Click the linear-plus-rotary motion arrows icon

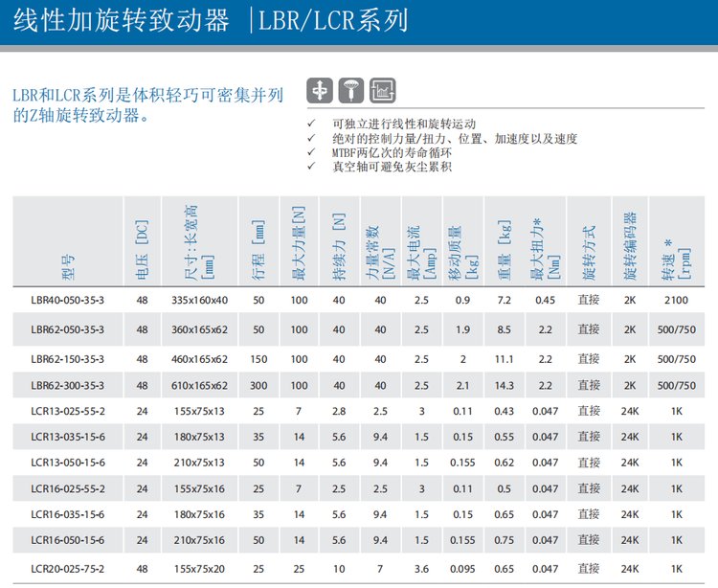[x=320, y=91]
